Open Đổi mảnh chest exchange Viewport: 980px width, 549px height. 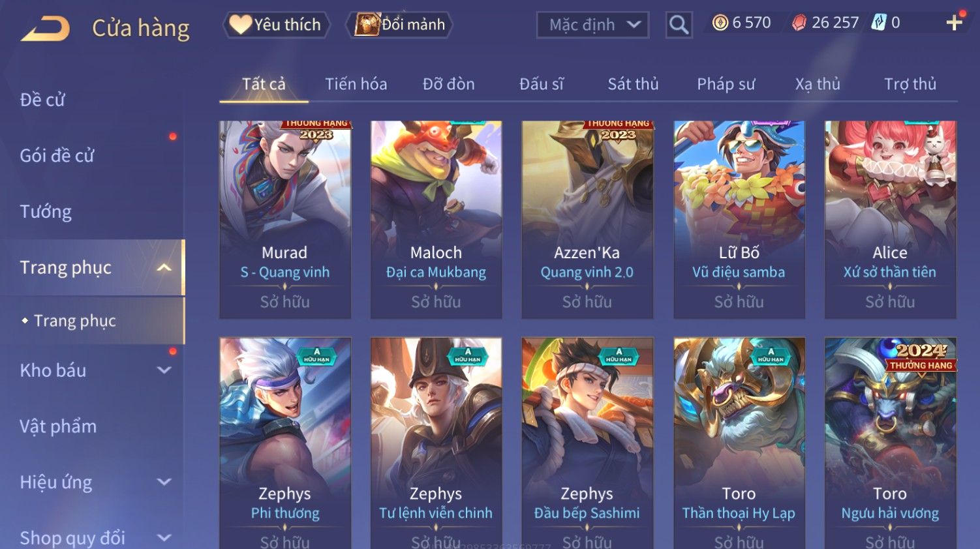399,25
